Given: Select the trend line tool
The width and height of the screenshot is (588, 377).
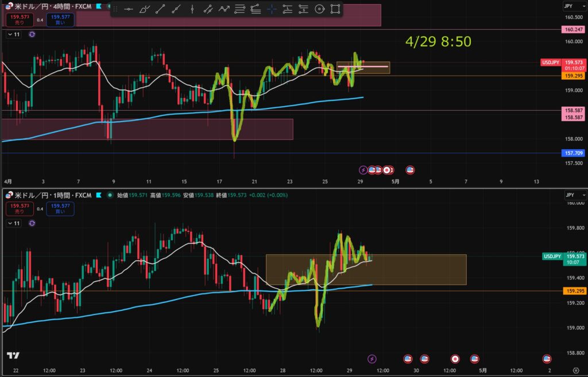Looking at the screenshot, I should (160, 9).
